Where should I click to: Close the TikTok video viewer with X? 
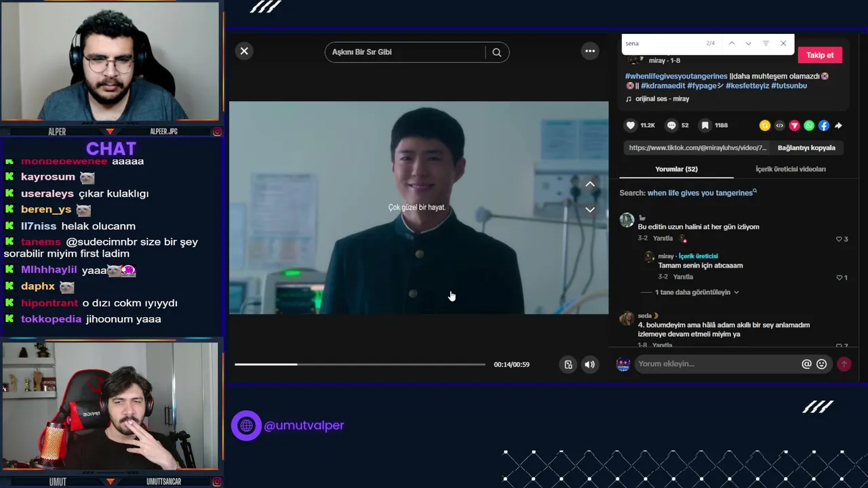tap(244, 51)
